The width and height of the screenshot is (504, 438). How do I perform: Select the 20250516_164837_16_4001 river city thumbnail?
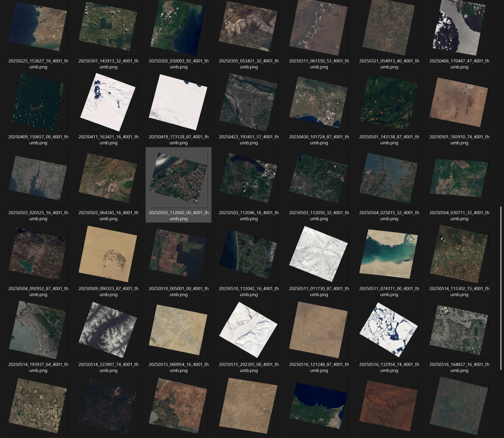(459, 330)
